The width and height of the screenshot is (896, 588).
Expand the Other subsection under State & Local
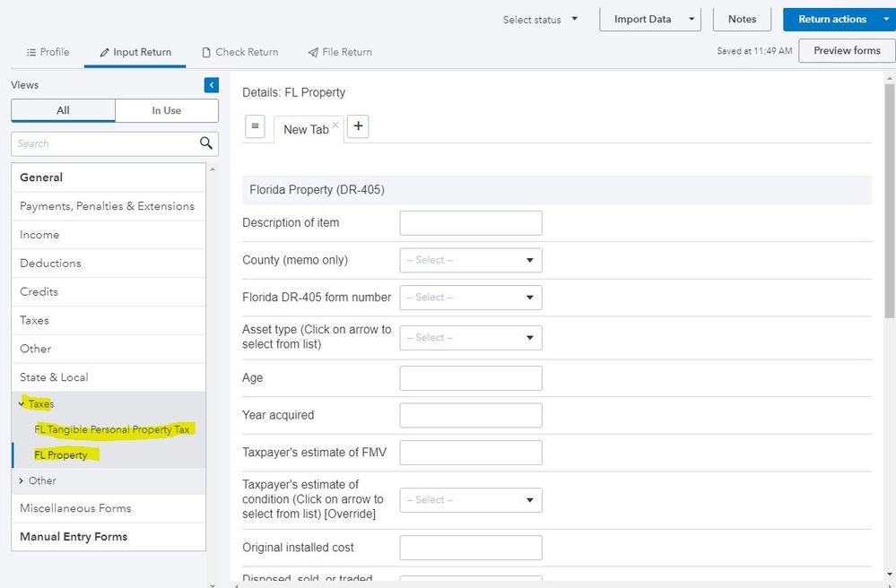click(x=22, y=480)
